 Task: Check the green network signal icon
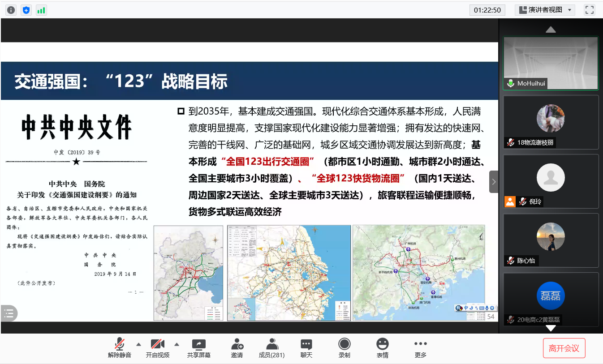click(x=41, y=10)
